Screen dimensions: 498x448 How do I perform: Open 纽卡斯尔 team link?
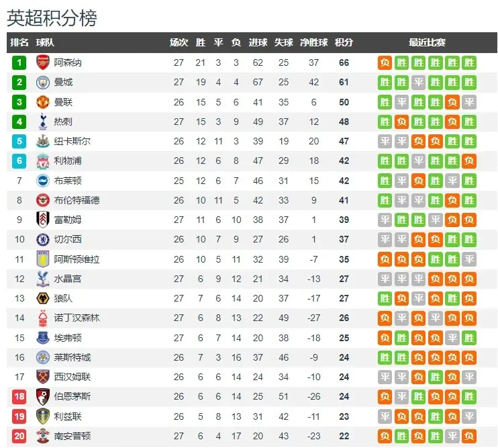[x=72, y=141]
